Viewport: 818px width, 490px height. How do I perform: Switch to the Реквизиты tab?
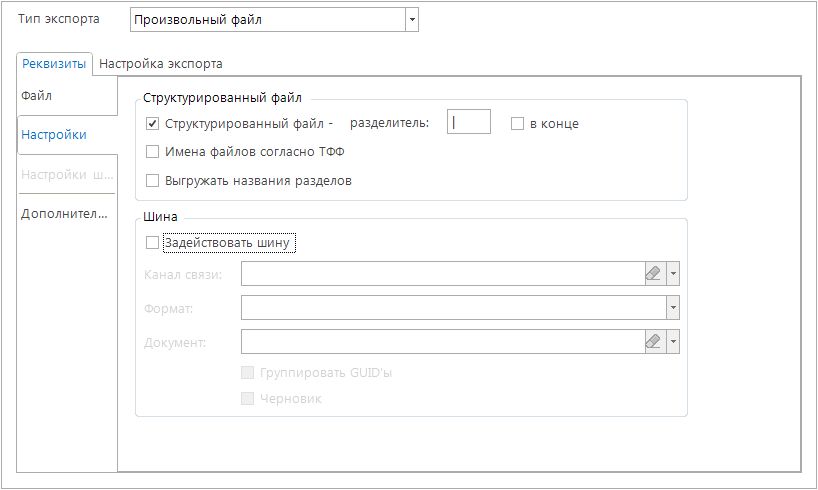pyautogui.click(x=55, y=63)
